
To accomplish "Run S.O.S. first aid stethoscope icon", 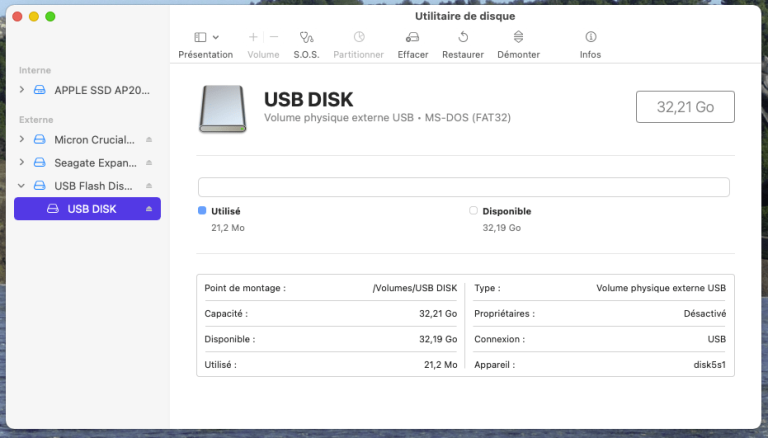I will click(307, 37).
